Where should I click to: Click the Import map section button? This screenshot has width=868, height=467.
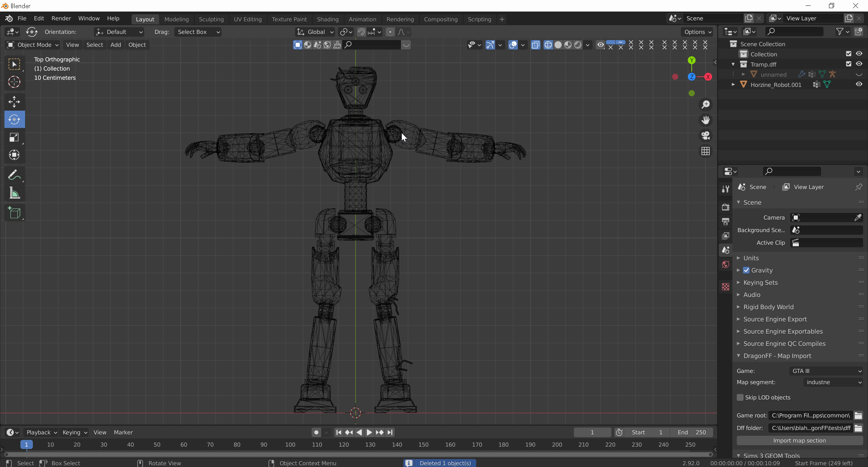(x=799, y=441)
